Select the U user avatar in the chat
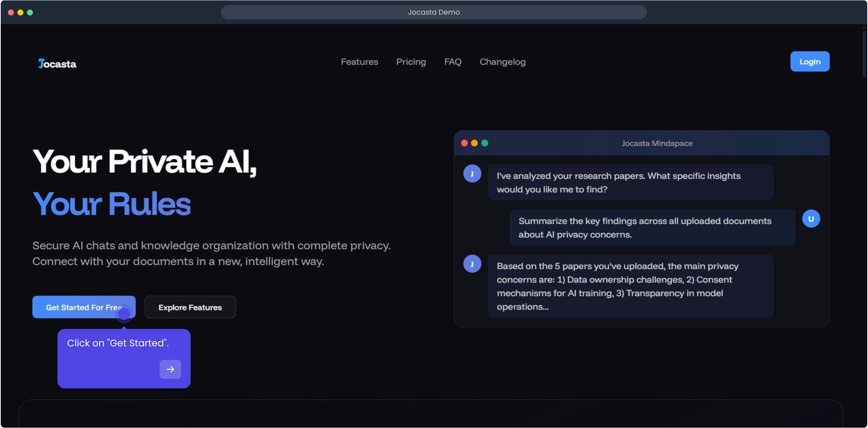The height and width of the screenshot is (428, 868). (811, 218)
